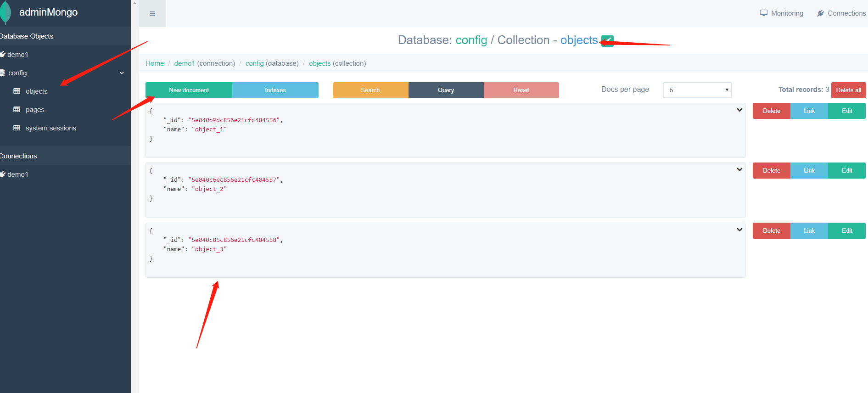The image size is (868, 393).
Task: Select demo1 under Connections section
Action: pos(17,174)
